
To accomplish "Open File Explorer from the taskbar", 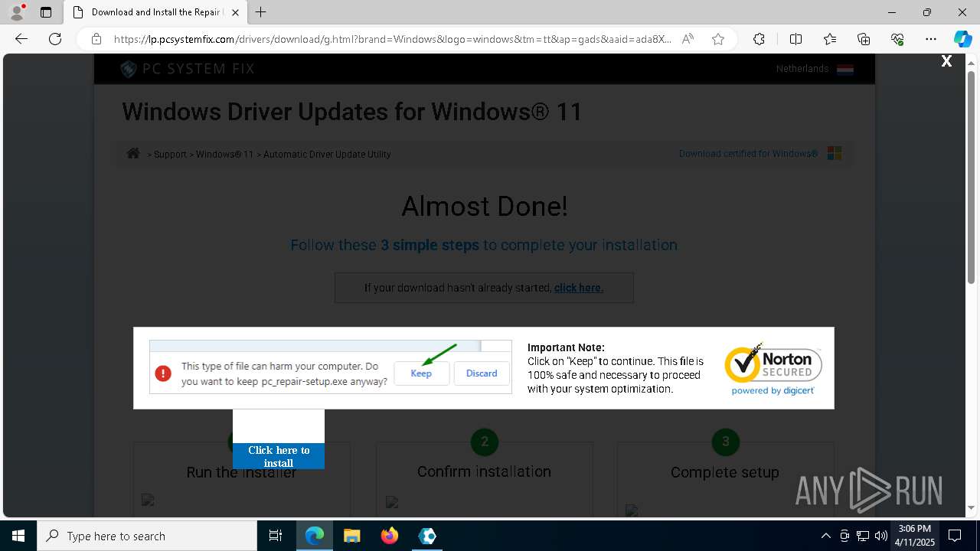I will [351, 536].
